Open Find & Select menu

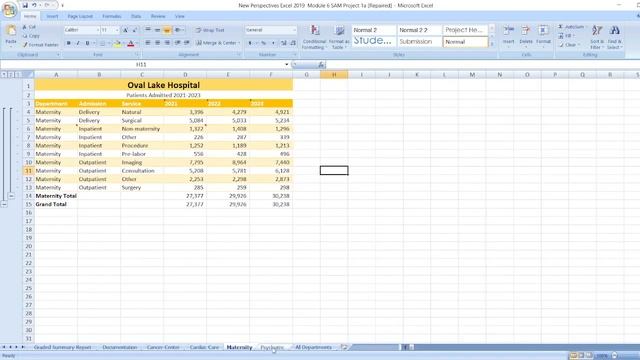coord(614,37)
